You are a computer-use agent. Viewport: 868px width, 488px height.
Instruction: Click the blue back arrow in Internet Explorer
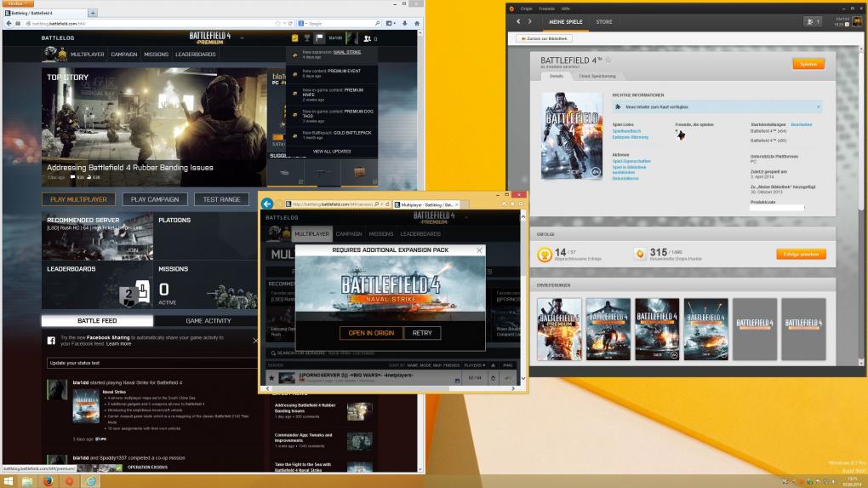(267, 204)
